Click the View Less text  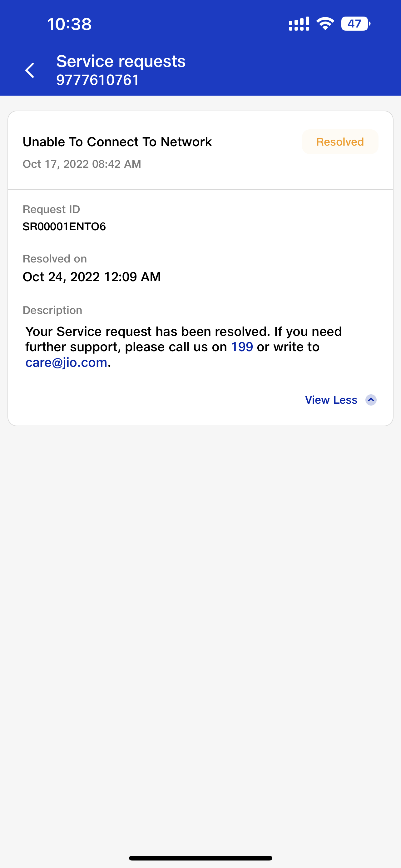pos(331,400)
